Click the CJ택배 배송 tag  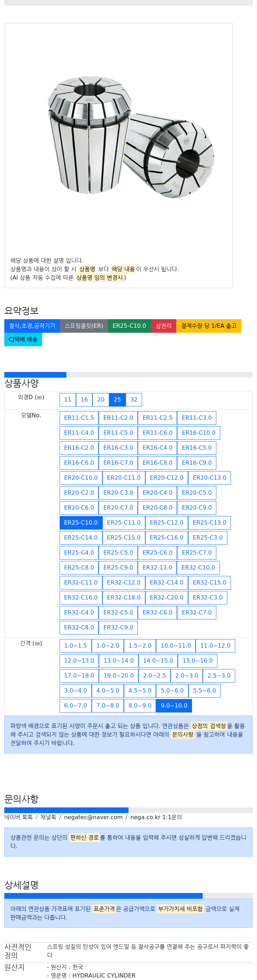point(23,340)
